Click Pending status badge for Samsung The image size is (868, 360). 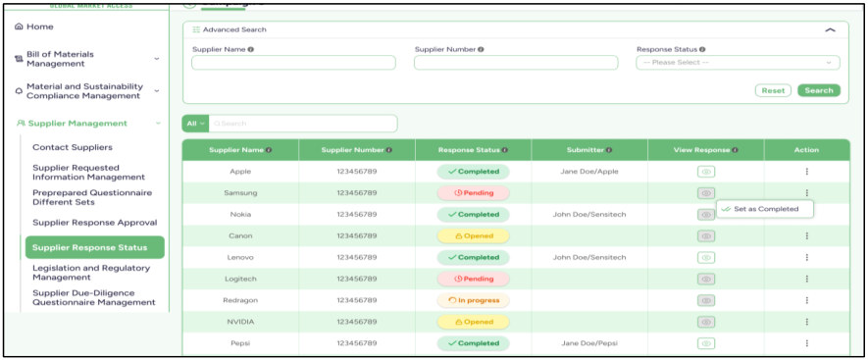(x=474, y=193)
